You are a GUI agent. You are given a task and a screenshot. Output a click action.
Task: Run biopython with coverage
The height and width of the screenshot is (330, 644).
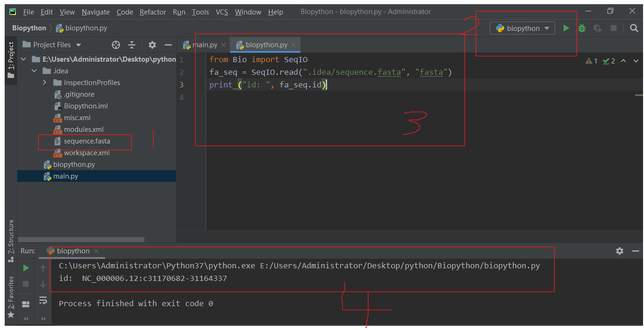point(597,28)
